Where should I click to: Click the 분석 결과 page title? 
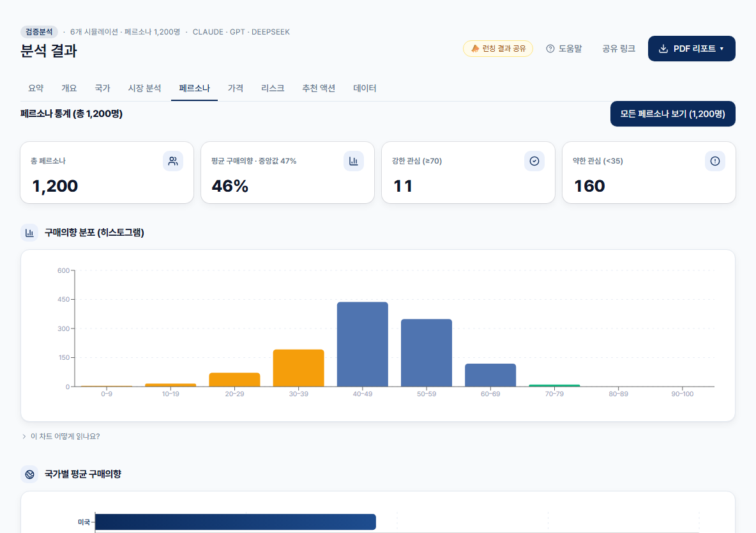[x=49, y=50]
